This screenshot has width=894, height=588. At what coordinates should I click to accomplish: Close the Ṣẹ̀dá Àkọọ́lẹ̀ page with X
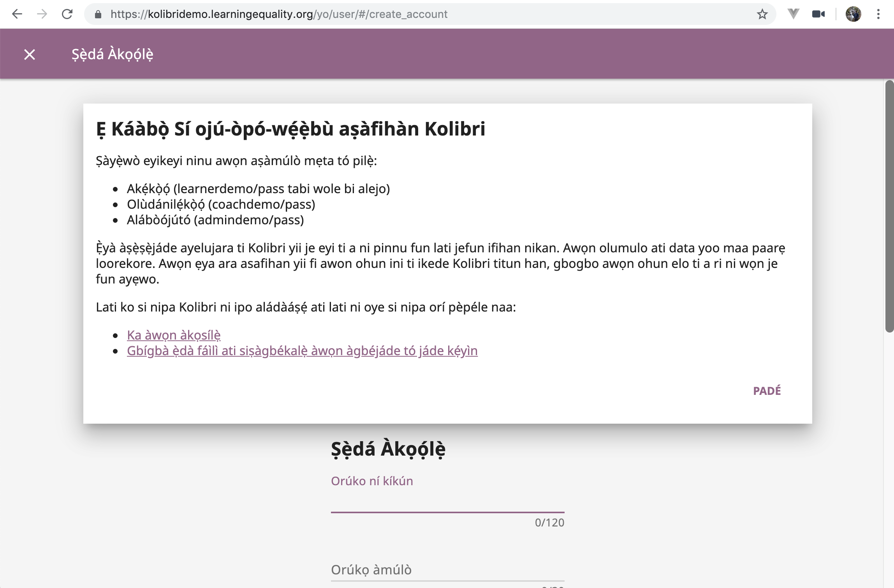point(30,54)
